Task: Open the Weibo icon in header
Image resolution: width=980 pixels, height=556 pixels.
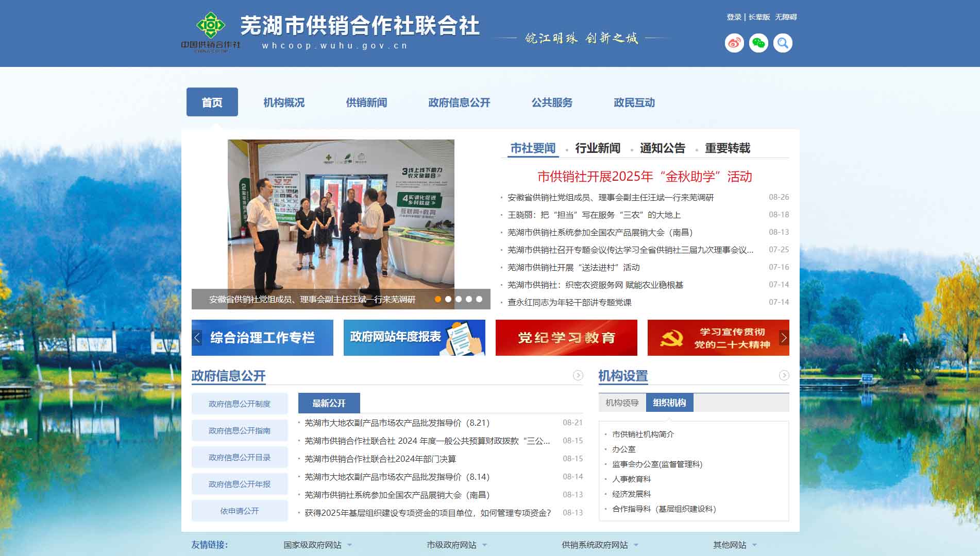Action: (x=734, y=43)
